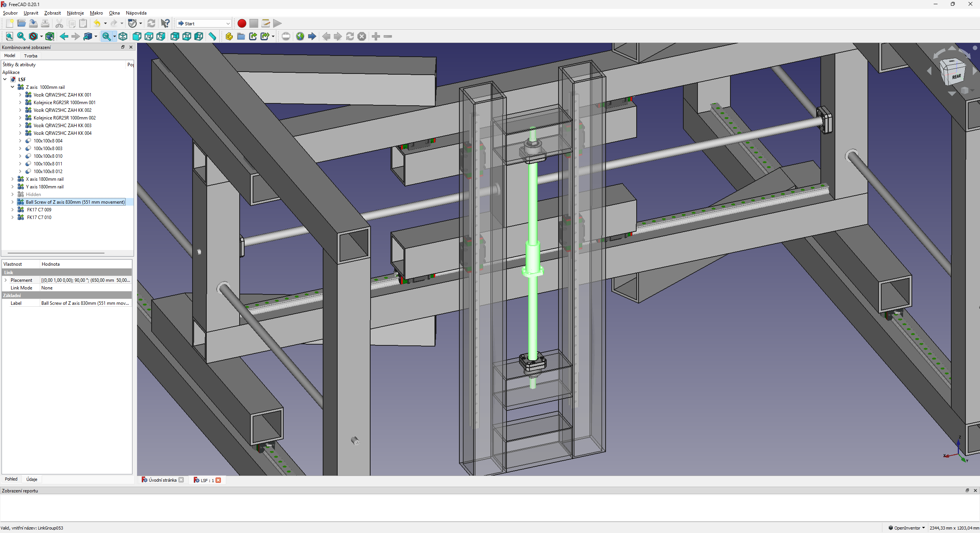Click the Fit All view icon

coord(10,36)
